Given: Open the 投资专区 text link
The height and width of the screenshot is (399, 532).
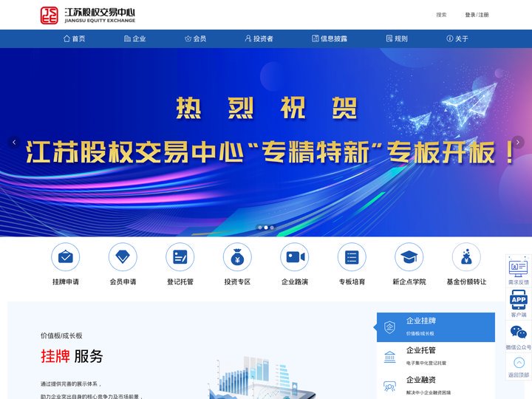Looking at the screenshot, I should (237, 282).
